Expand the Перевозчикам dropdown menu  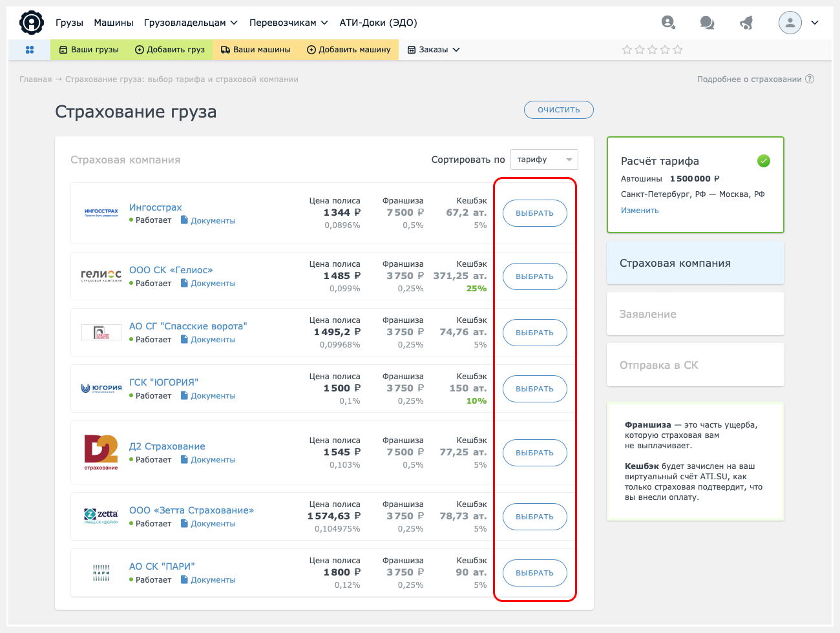click(x=288, y=23)
